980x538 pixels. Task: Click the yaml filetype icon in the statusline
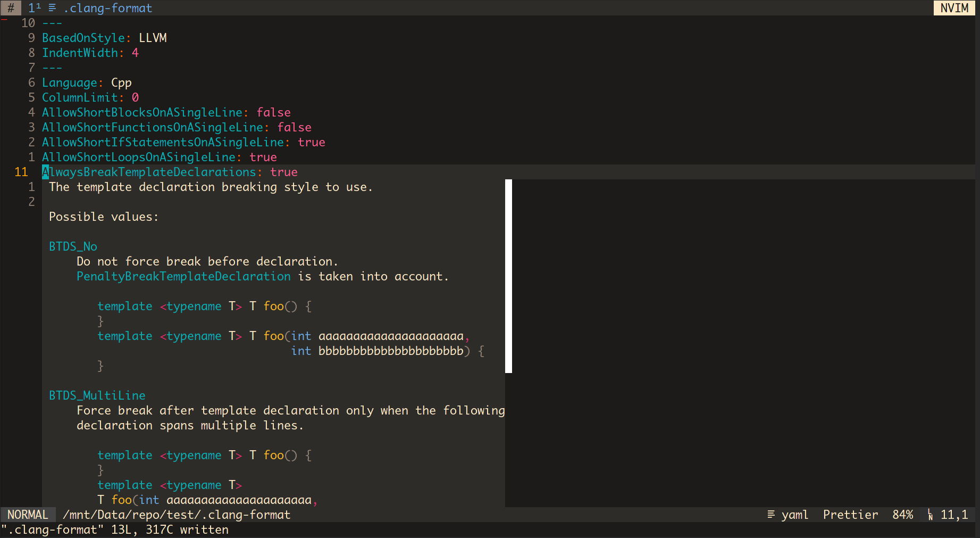771,515
